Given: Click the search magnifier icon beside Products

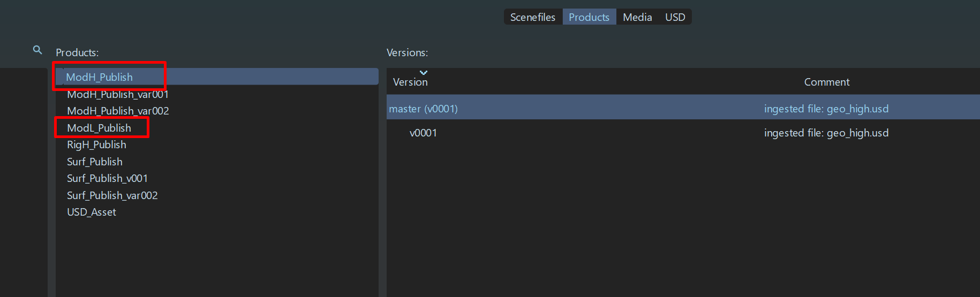Looking at the screenshot, I should pos(37,50).
